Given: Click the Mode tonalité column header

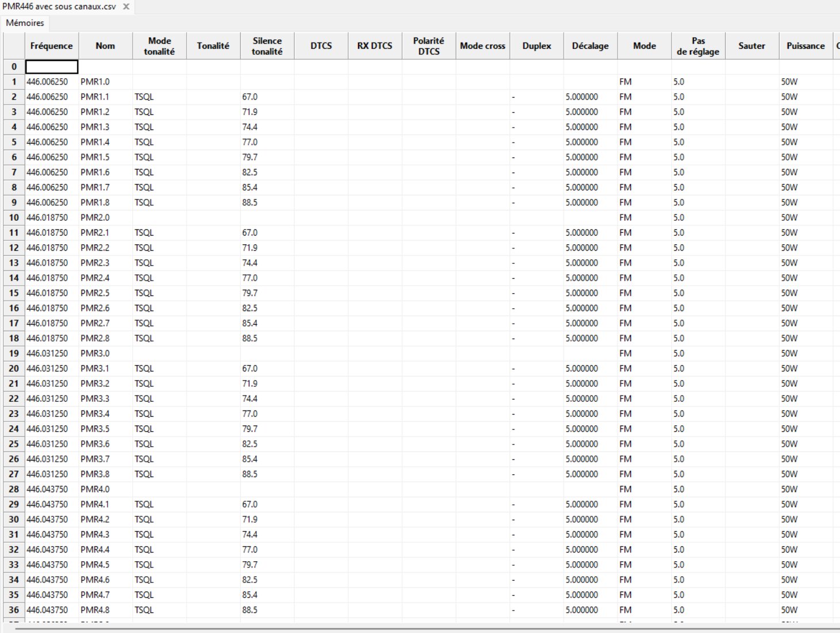Looking at the screenshot, I should (159, 46).
